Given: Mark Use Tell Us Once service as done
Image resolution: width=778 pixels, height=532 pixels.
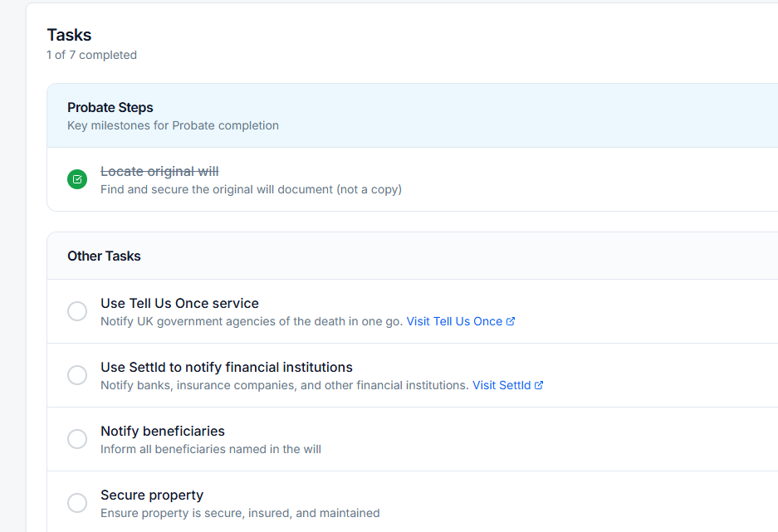Looking at the screenshot, I should [77, 311].
